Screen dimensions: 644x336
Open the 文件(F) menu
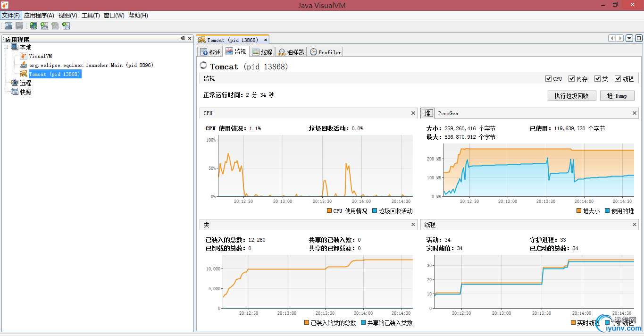pyautogui.click(x=11, y=15)
